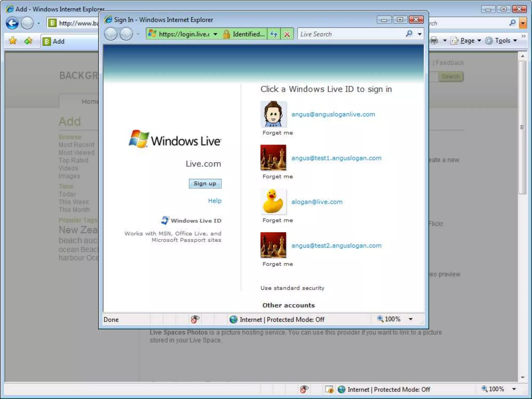Click the main window vertical scrollbar thumb

(x=522, y=127)
